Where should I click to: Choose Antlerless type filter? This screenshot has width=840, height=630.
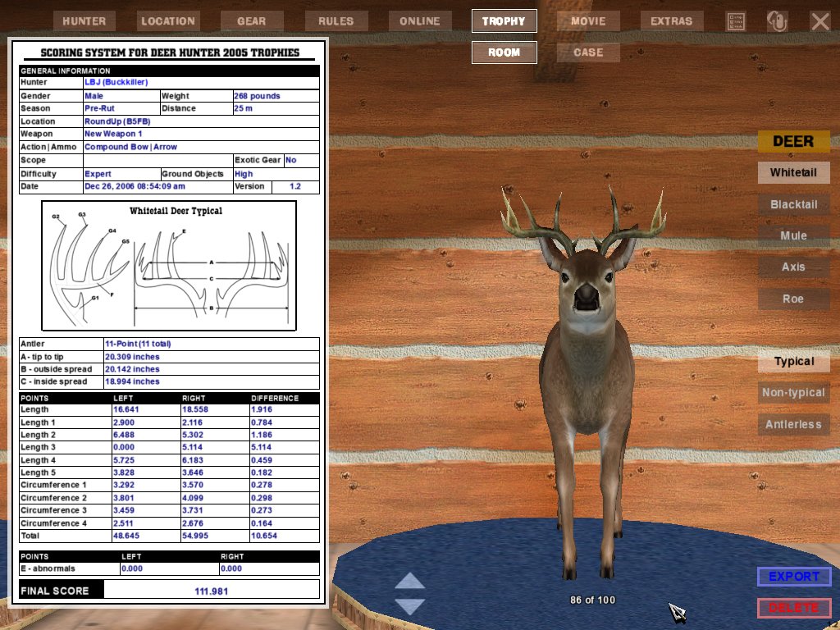[793, 425]
